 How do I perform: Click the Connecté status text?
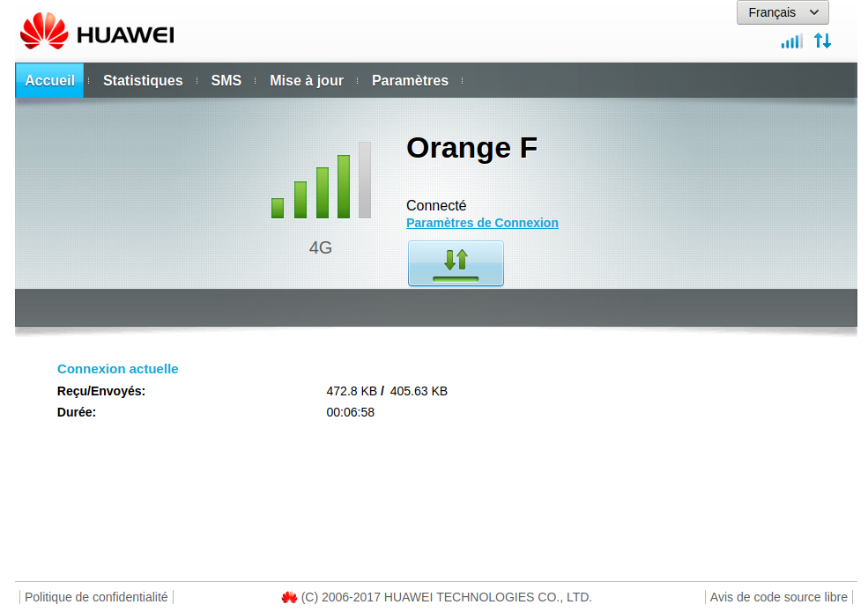tap(435, 205)
